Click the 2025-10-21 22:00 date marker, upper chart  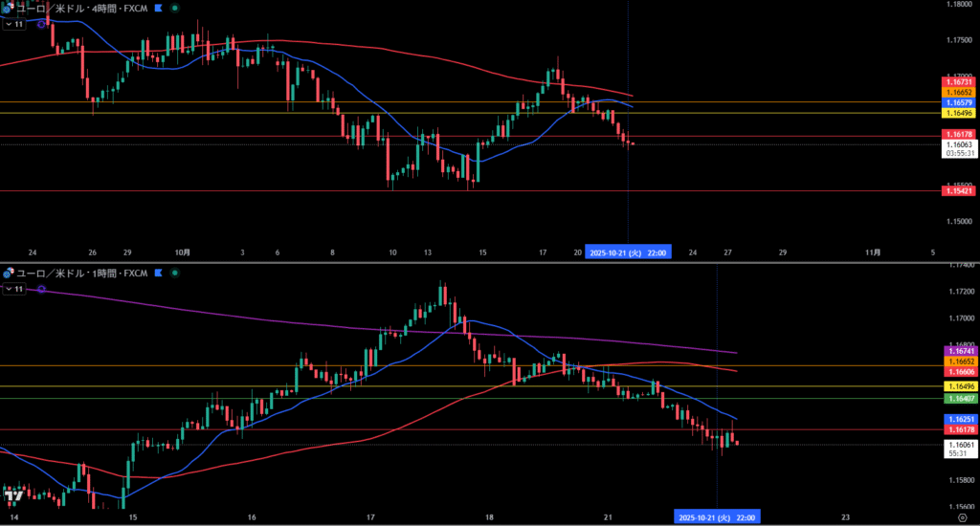pyautogui.click(x=628, y=252)
